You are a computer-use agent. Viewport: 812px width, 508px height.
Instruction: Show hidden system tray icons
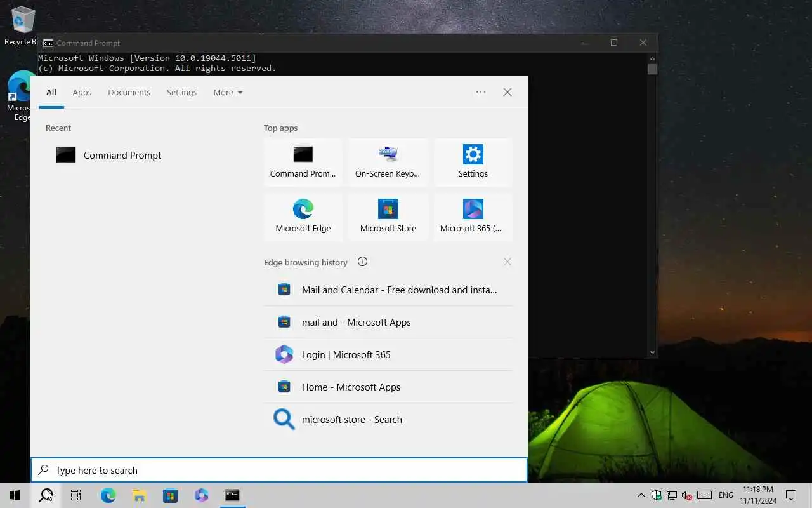(641, 495)
